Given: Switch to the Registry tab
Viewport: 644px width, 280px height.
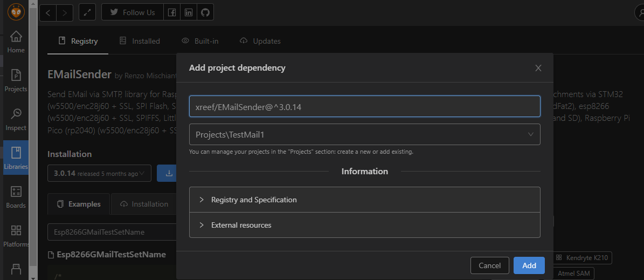Looking at the screenshot, I should pyautogui.click(x=78, y=41).
